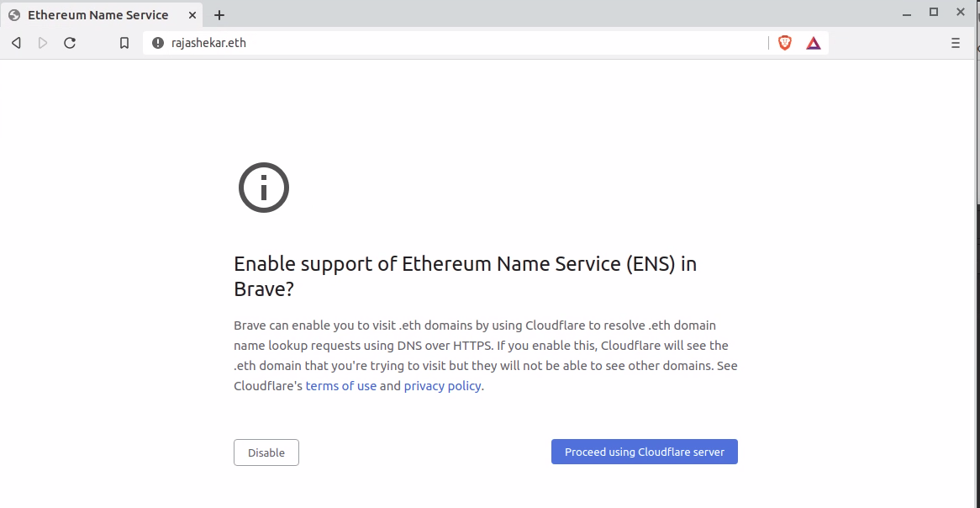Open Cloudflare's privacy policy link

point(442,385)
